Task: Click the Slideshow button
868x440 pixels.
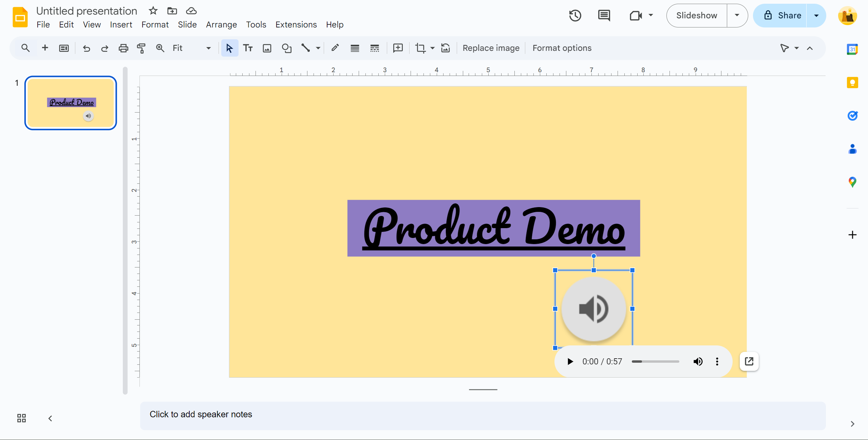Action: pyautogui.click(x=697, y=16)
